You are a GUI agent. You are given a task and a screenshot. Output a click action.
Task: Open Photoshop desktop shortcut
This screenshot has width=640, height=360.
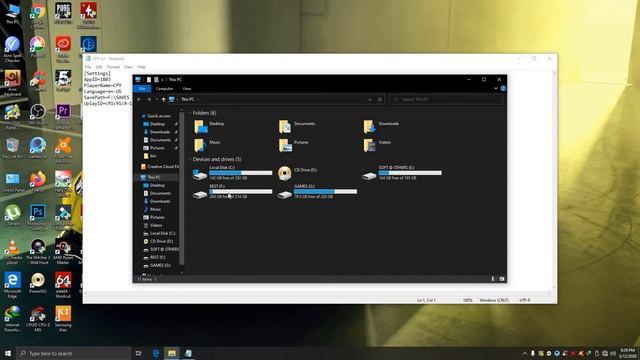click(x=38, y=216)
